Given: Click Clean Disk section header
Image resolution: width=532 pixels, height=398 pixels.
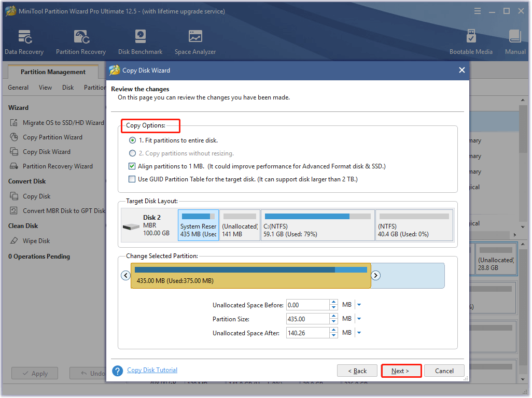Looking at the screenshot, I should point(23,226).
